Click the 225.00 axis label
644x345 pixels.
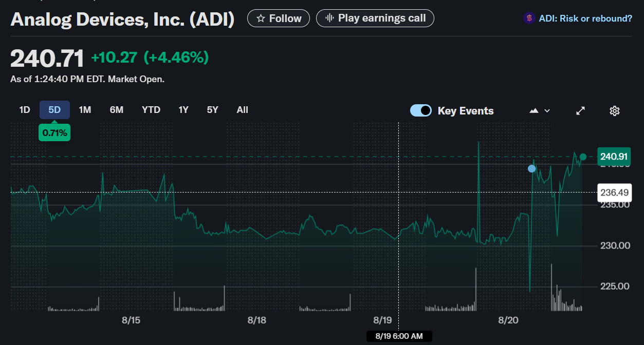pos(615,286)
